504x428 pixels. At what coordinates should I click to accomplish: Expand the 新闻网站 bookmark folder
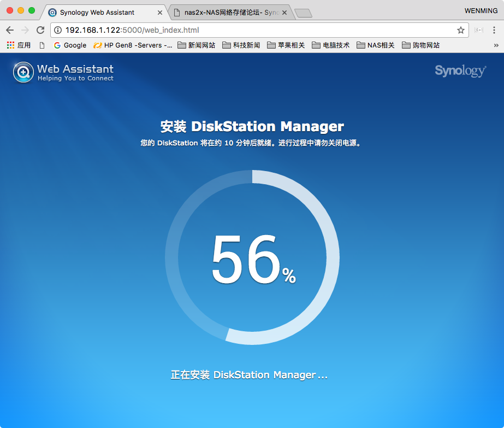[x=196, y=45]
